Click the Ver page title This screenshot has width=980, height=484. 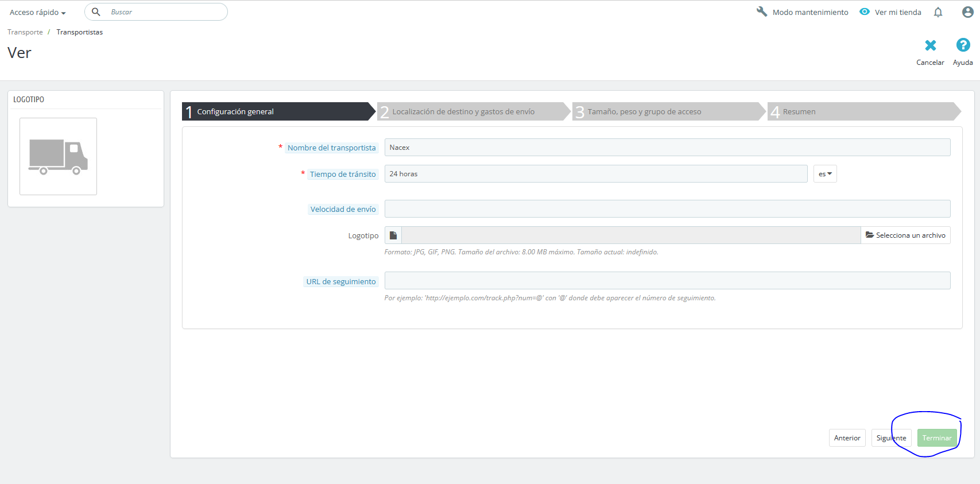20,53
